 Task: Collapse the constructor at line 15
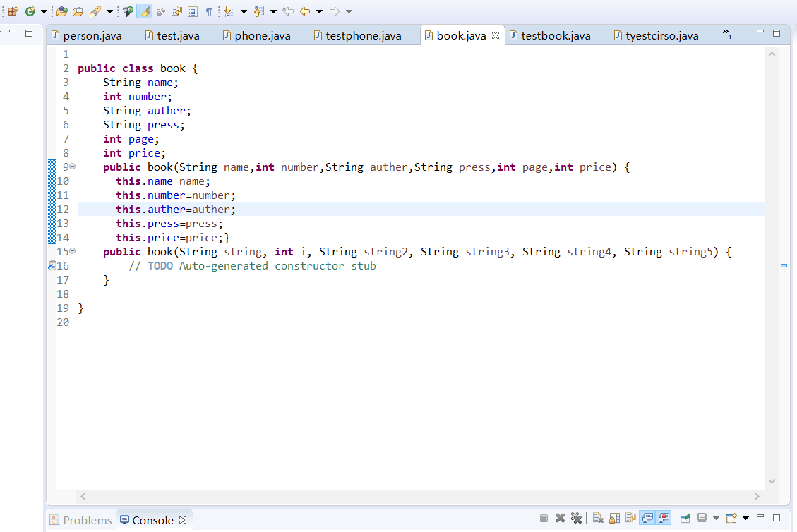73,252
